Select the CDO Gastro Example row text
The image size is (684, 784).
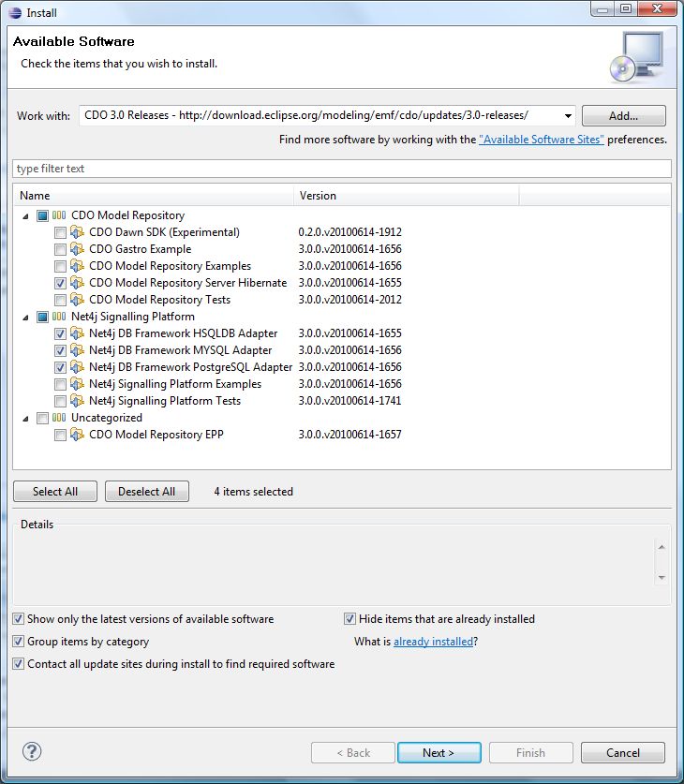click(140, 249)
